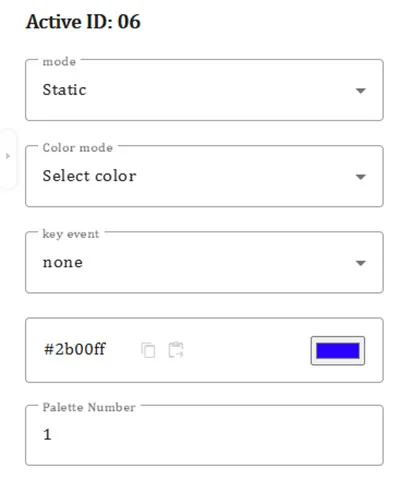Select the Static mode value
Image resolution: width=400 pixels, height=480 pixels.
coord(64,90)
